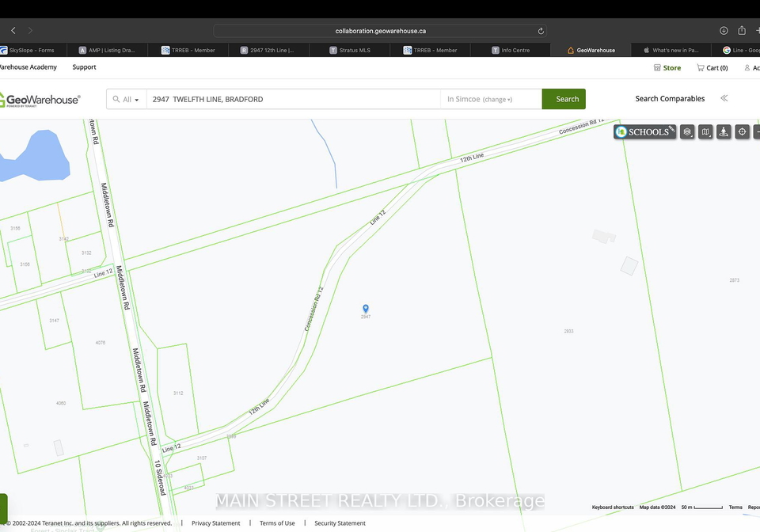Select parcel labeled 3107 on map

pyautogui.click(x=202, y=458)
